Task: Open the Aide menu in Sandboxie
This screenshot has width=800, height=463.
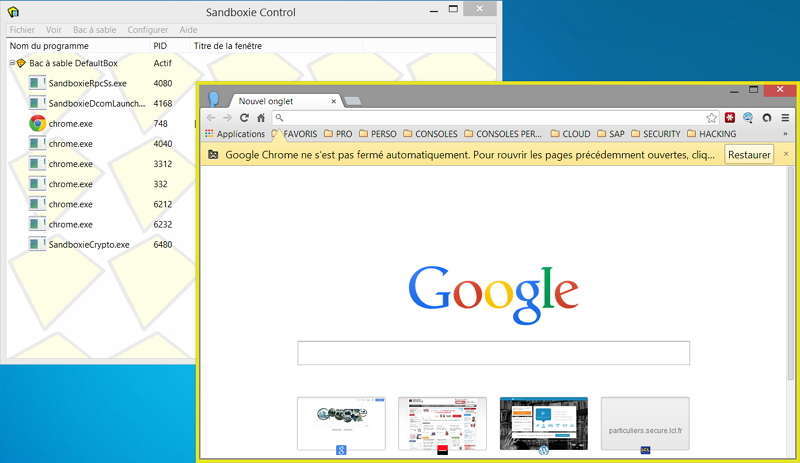Action: click(188, 30)
